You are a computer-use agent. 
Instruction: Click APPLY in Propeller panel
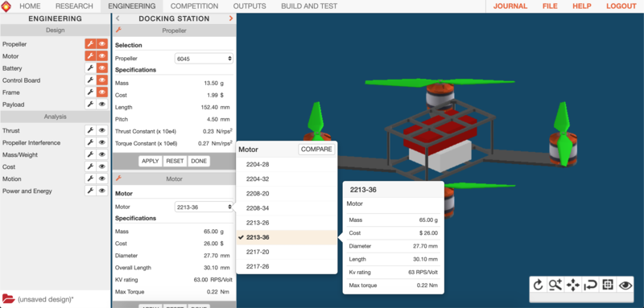(x=151, y=161)
